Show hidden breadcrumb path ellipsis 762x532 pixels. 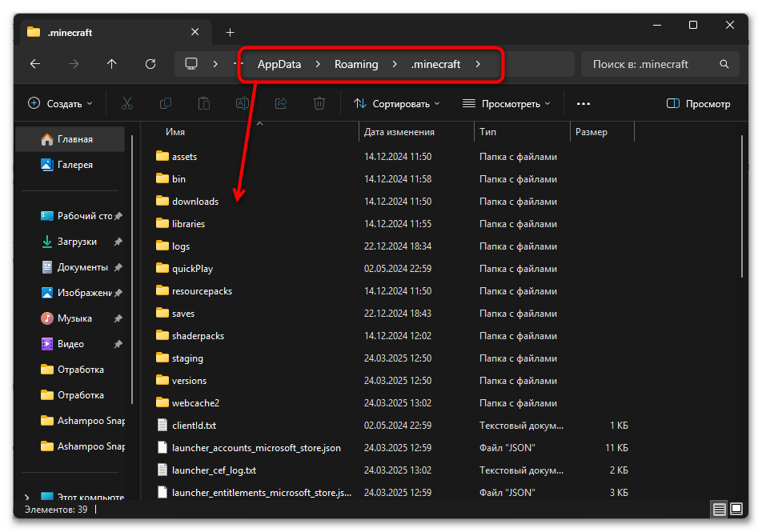(x=239, y=64)
